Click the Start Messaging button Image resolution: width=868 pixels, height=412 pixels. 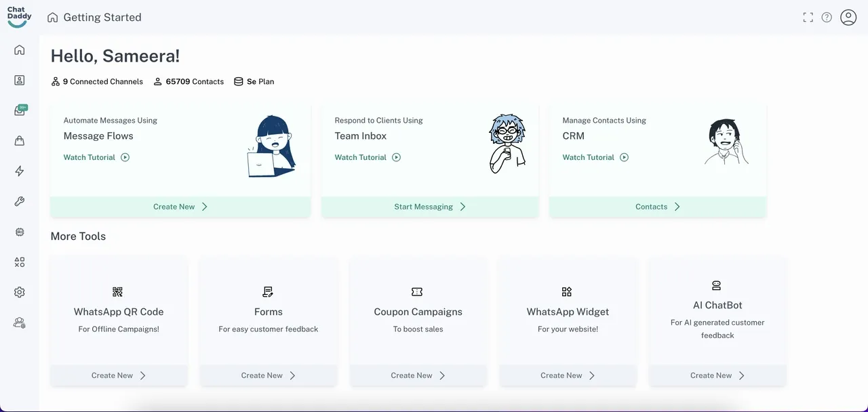430,207
